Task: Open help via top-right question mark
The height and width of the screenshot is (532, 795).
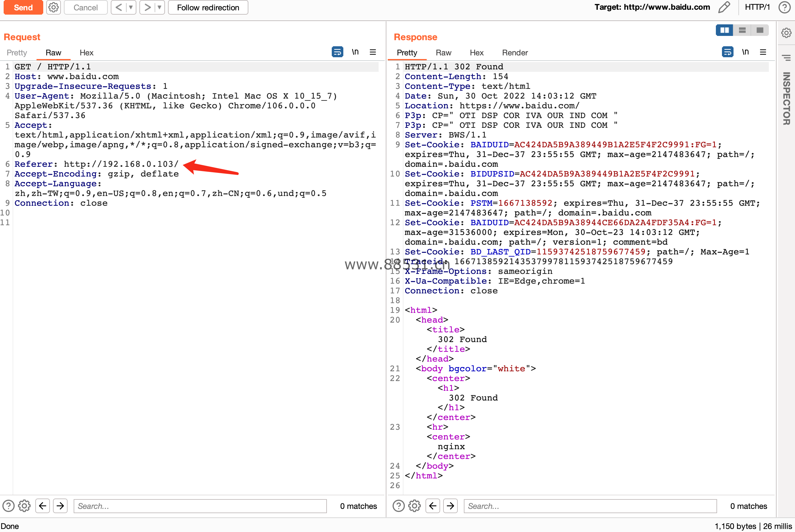Action: 784,7
